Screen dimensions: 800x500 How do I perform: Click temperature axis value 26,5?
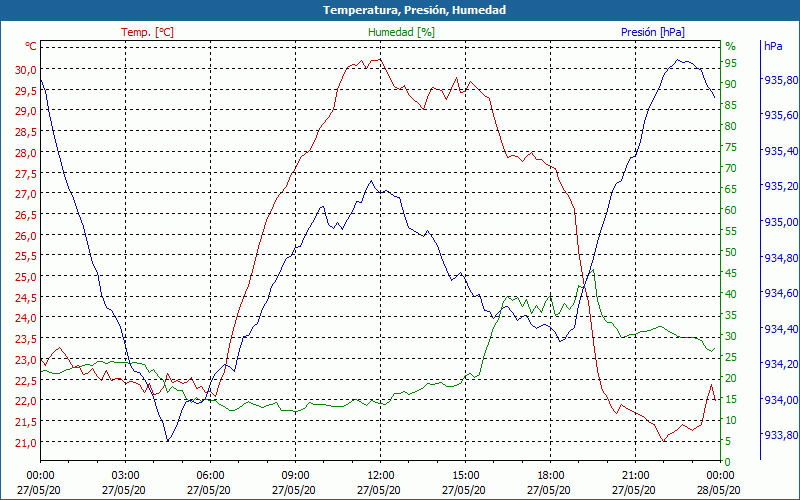(x=25, y=215)
